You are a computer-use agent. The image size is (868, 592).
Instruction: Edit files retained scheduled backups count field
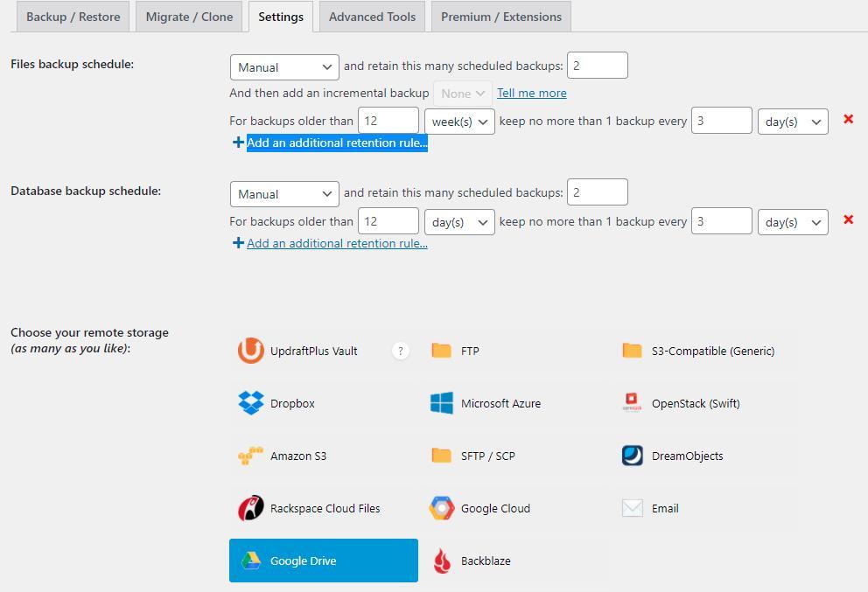click(598, 66)
